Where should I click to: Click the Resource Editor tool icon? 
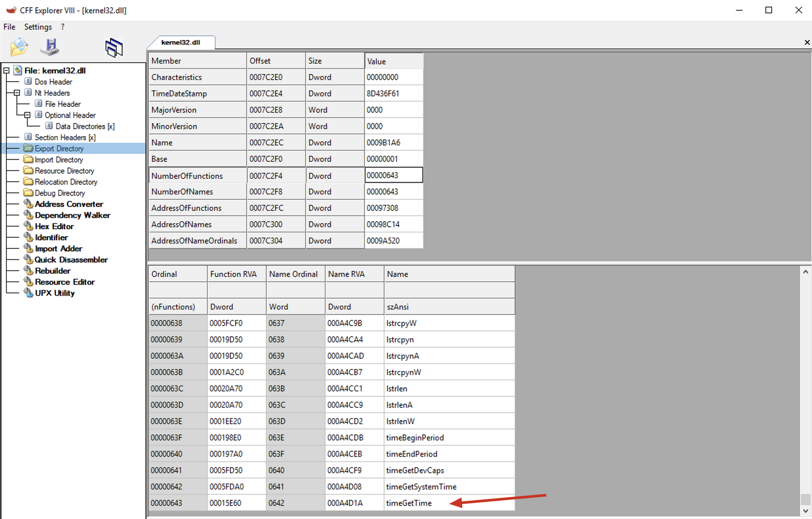(28, 281)
